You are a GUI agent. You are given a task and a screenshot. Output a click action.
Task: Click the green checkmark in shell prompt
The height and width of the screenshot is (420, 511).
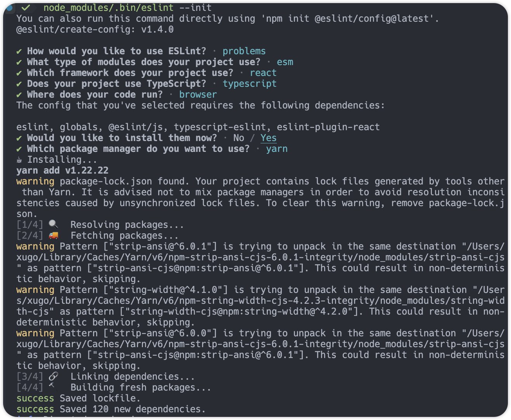click(x=26, y=8)
